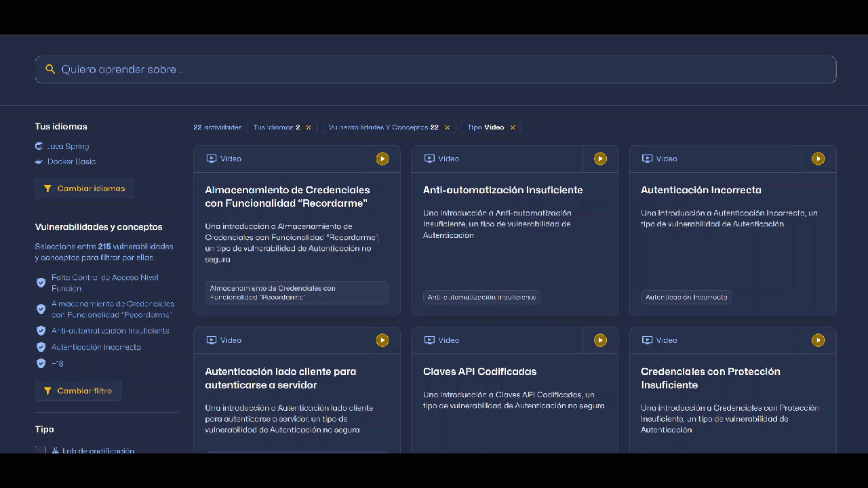Click the Quiero aprender sobre search field
This screenshot has width=868, height=488.
pos(271,69)
